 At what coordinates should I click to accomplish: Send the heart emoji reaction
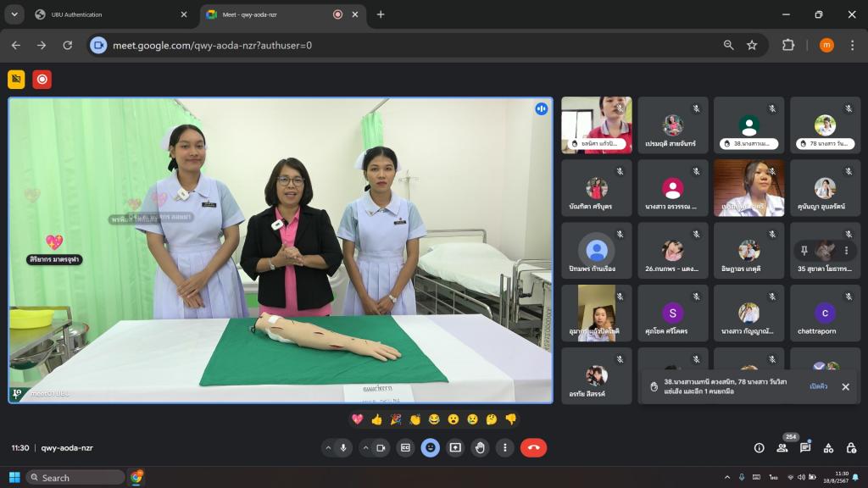pos(358,419)
